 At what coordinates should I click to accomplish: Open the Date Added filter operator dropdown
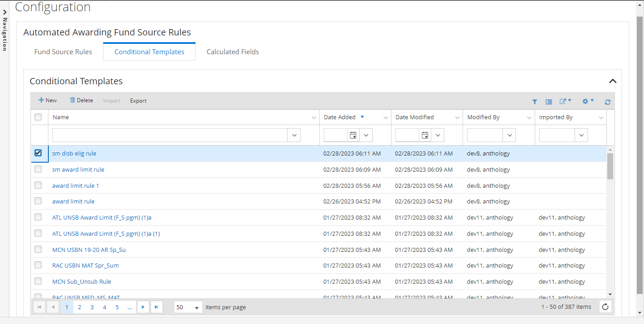(x=366, y=135)
